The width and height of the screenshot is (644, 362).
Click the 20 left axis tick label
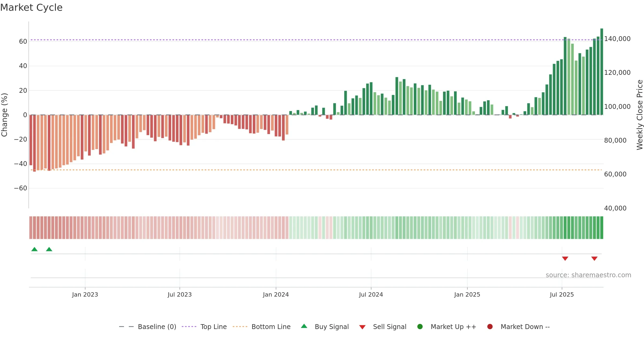pyautogui.click(x=23, y=90)
